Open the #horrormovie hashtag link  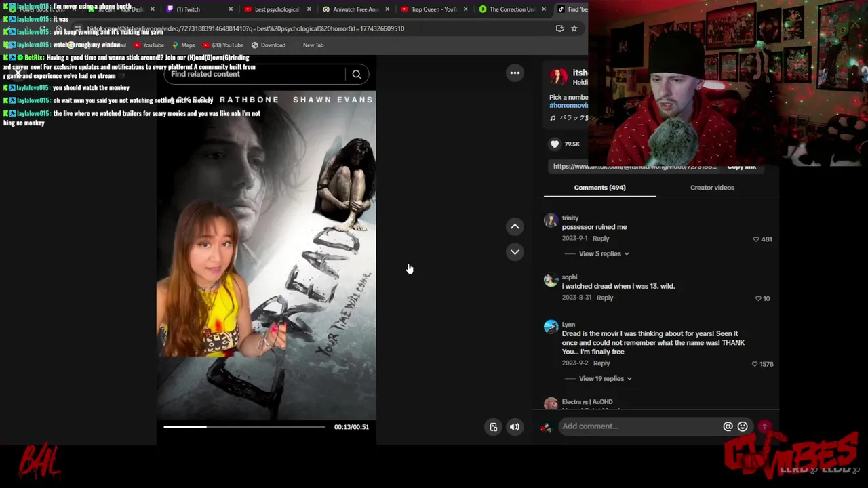(x=568, y=106)
